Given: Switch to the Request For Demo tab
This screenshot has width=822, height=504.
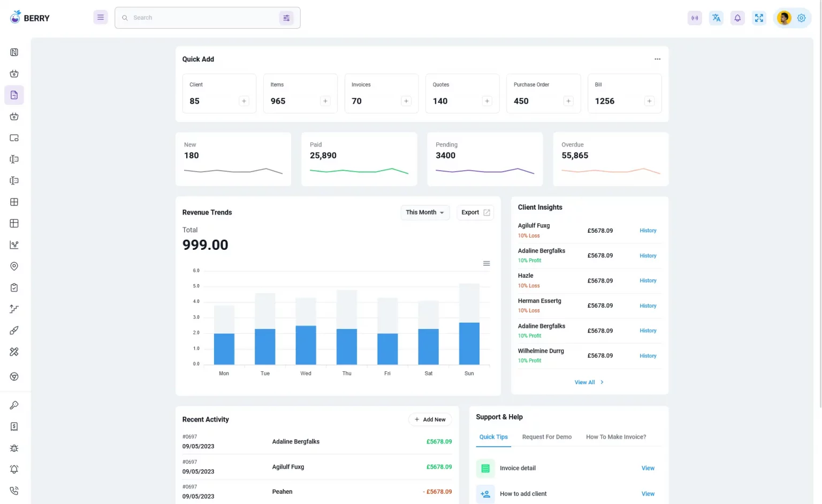Looking at the screenshot, I should pyautogui.click(x=546, y=437).
